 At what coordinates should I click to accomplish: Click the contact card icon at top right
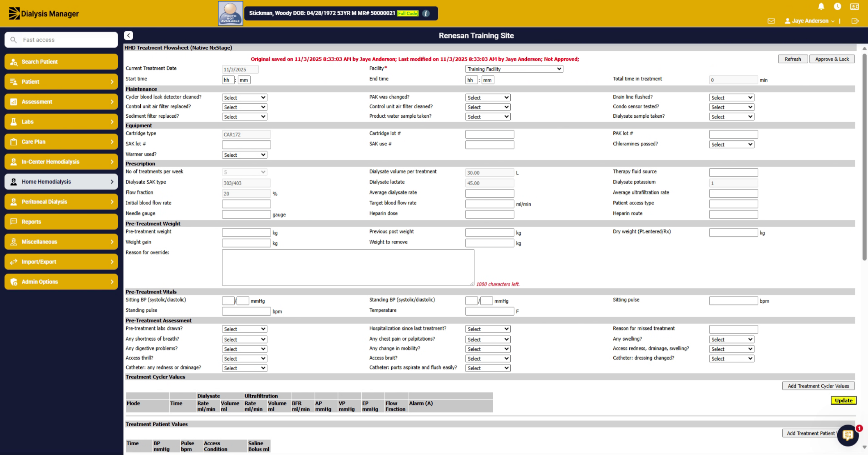(855, 7)
